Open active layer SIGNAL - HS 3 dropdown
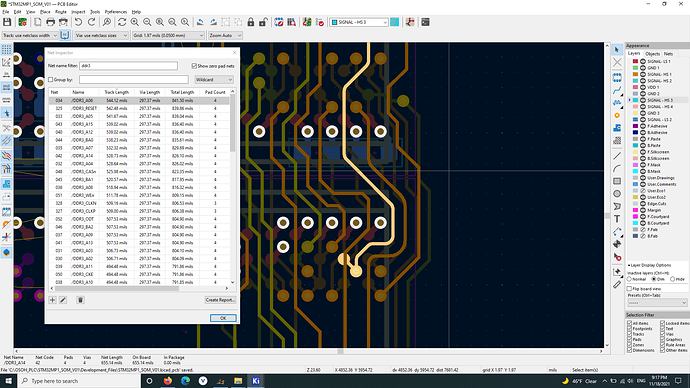 click(x=359, y=22)
